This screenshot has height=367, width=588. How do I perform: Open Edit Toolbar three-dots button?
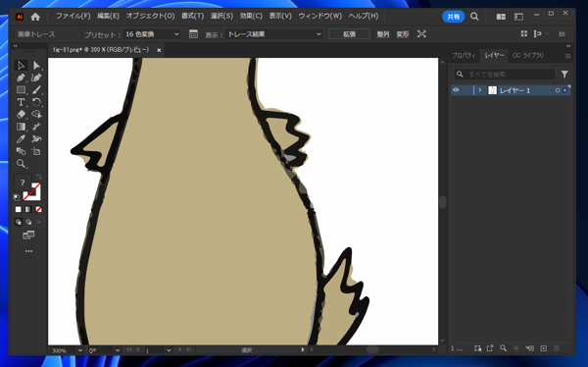[28, 251]
